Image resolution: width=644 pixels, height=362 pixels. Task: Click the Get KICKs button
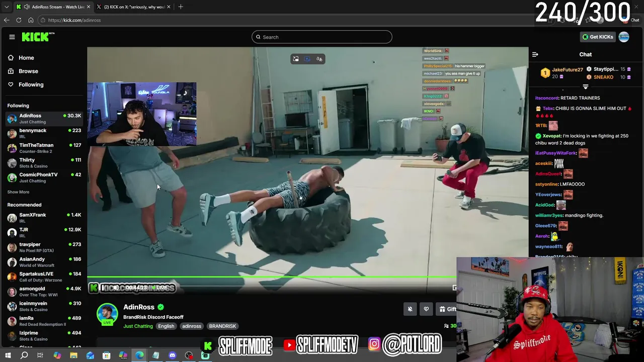tap(598, 37)
